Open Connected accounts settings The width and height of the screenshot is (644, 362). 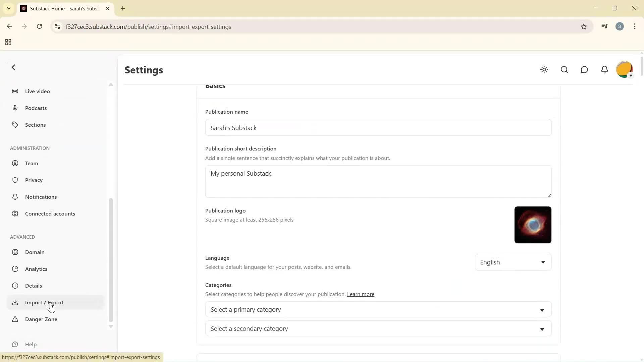tap(51, 214)
